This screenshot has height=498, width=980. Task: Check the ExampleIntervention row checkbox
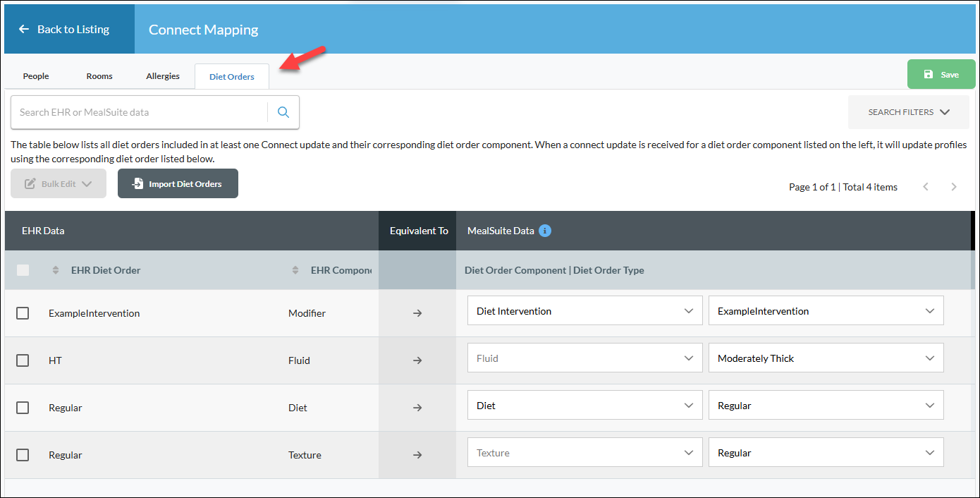tap(23, 312)
